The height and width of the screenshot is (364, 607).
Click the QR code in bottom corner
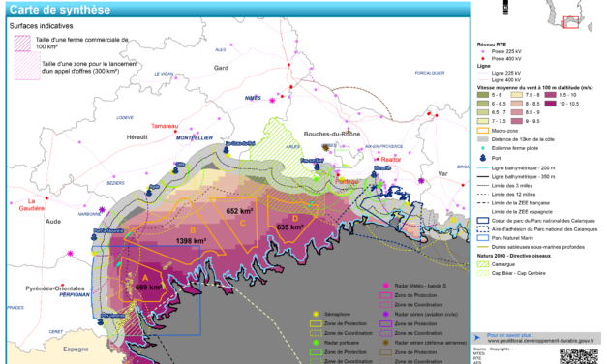[578, 356]
